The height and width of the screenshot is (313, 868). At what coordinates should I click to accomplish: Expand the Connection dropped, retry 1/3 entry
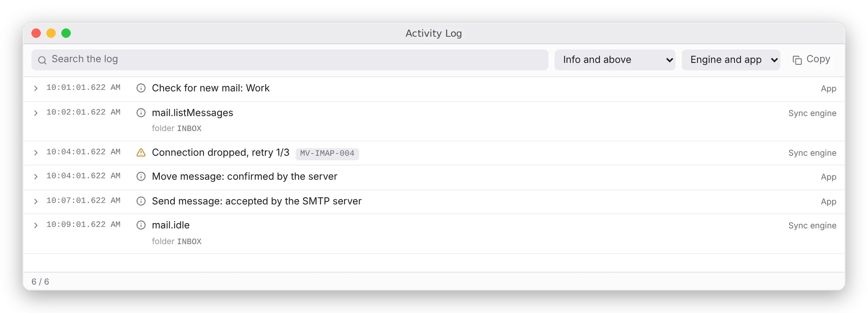(36, 152)
